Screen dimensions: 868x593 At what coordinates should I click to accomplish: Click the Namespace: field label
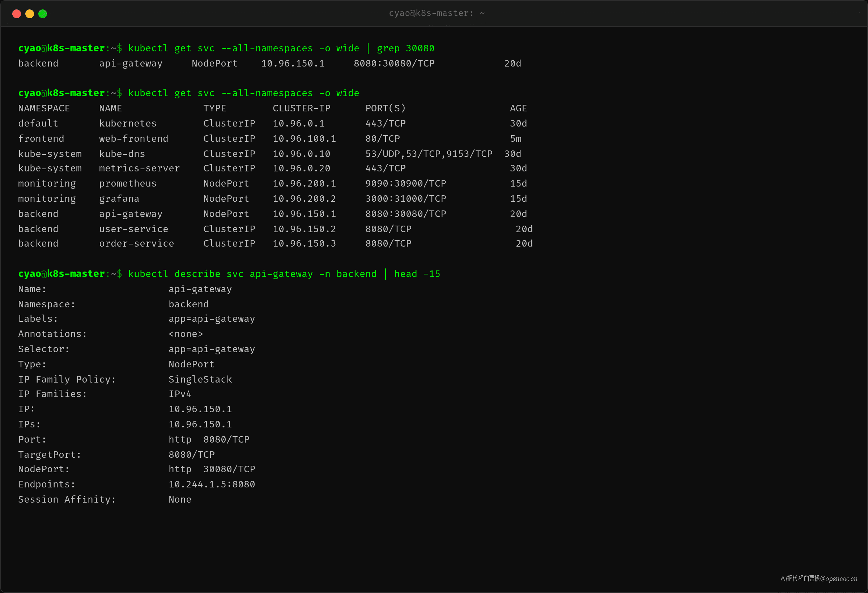(47, 304)
